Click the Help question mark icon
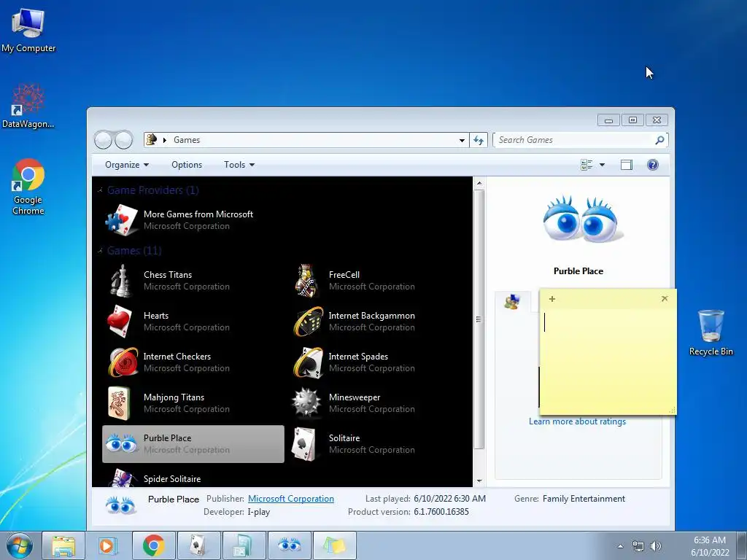The width and height of the screenshot is (747, 560). click(653, 165)
